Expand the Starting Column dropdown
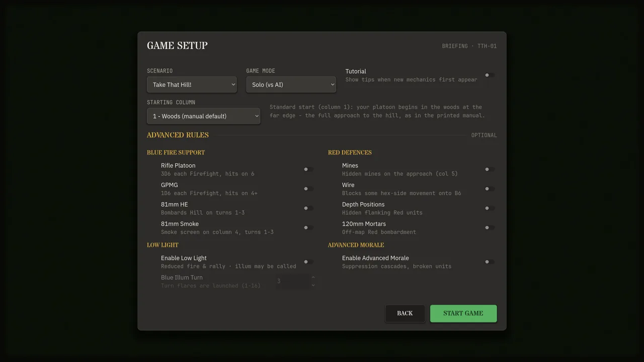 pos(203,116)
